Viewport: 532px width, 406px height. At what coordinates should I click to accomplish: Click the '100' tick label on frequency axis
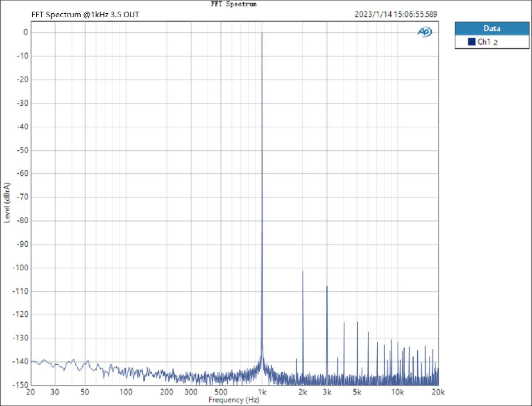point(126,392)
